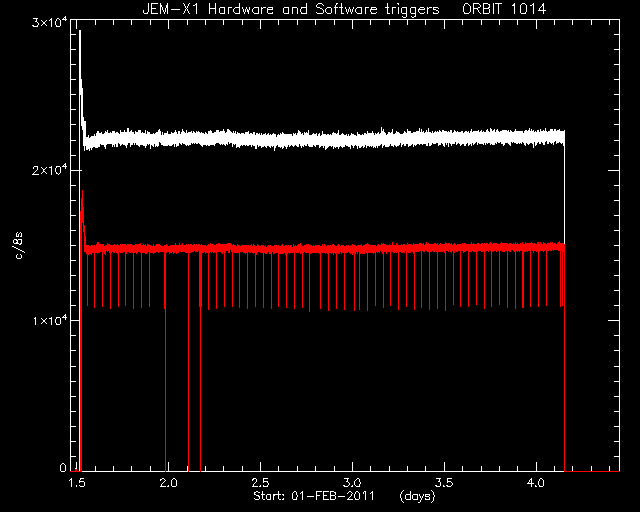Click the 'Start: 01-FEB-2011' label
Viewport: 640px width, 512px height.
point(314,496)
